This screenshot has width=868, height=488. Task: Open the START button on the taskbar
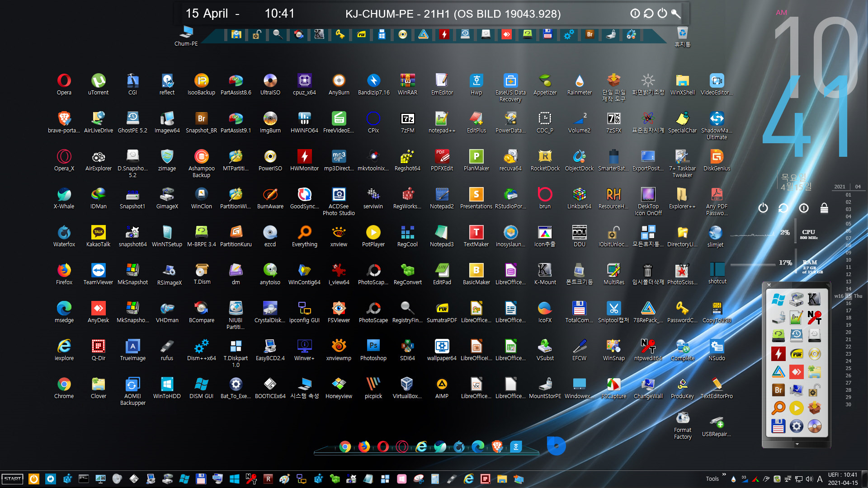coord(13,479)
